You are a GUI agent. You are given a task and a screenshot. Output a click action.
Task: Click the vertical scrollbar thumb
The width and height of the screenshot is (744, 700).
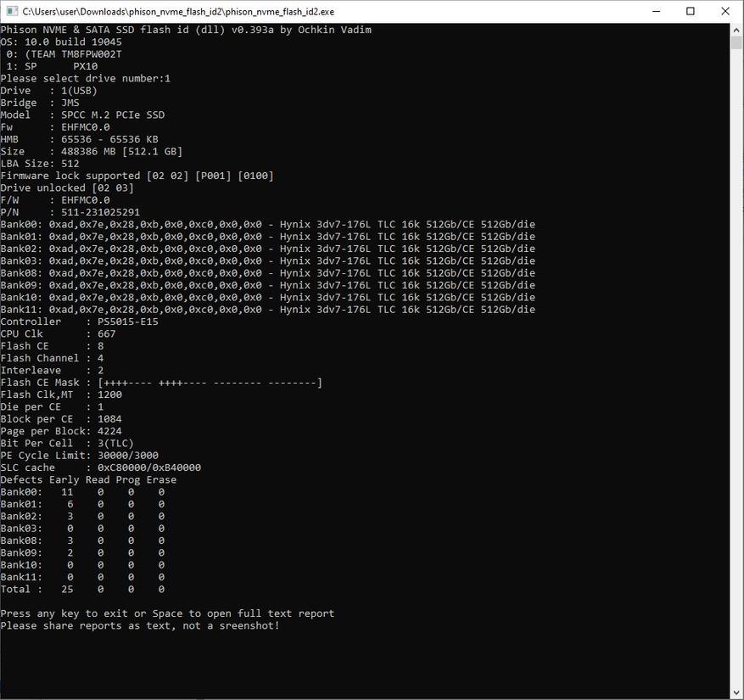click(x=736, y=42)
